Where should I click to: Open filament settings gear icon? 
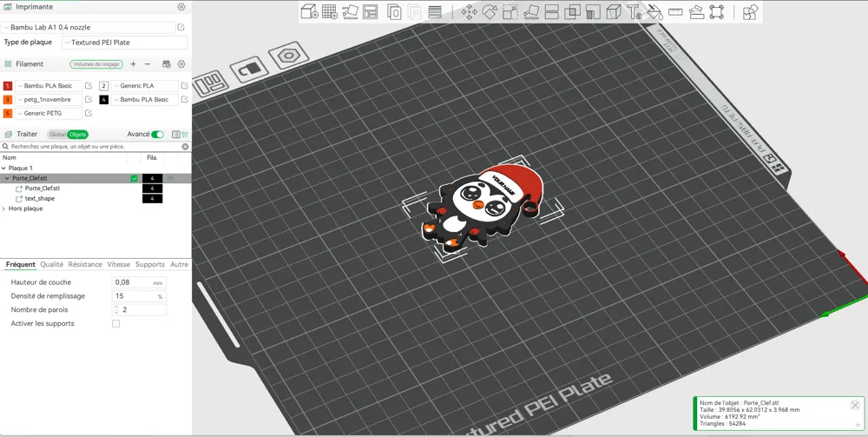181,64
